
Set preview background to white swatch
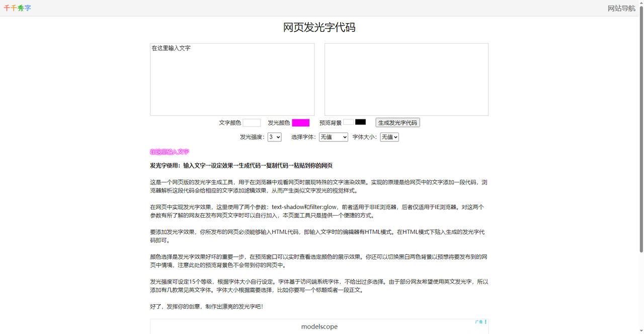click(349, 122)
